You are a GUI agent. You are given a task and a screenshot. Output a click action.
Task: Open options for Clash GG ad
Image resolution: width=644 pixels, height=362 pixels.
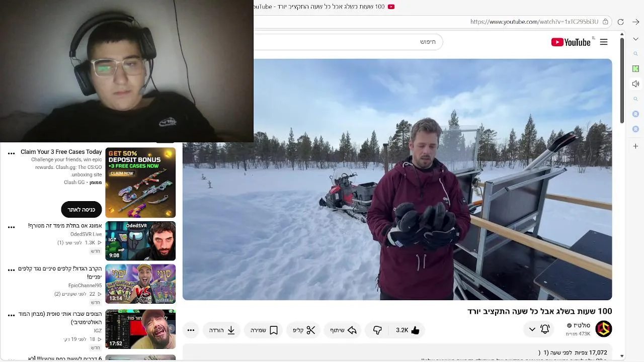tap(11, 153)
